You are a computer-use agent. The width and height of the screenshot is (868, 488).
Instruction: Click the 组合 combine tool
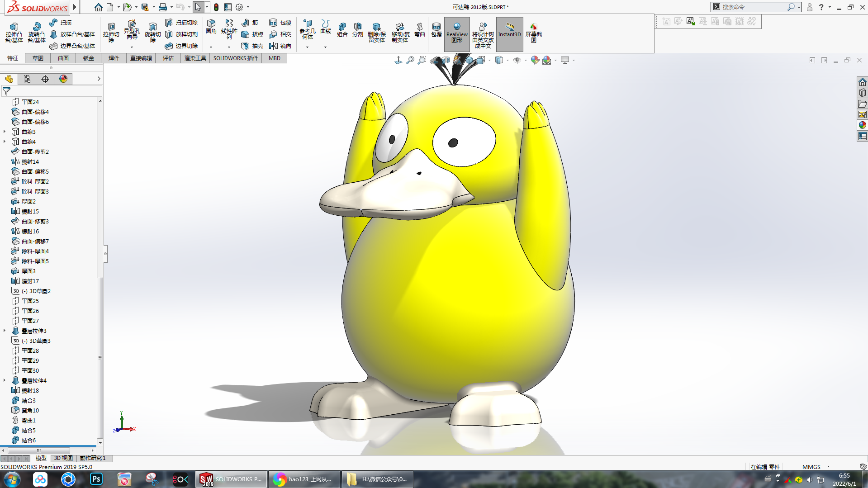tap(342, 30)
